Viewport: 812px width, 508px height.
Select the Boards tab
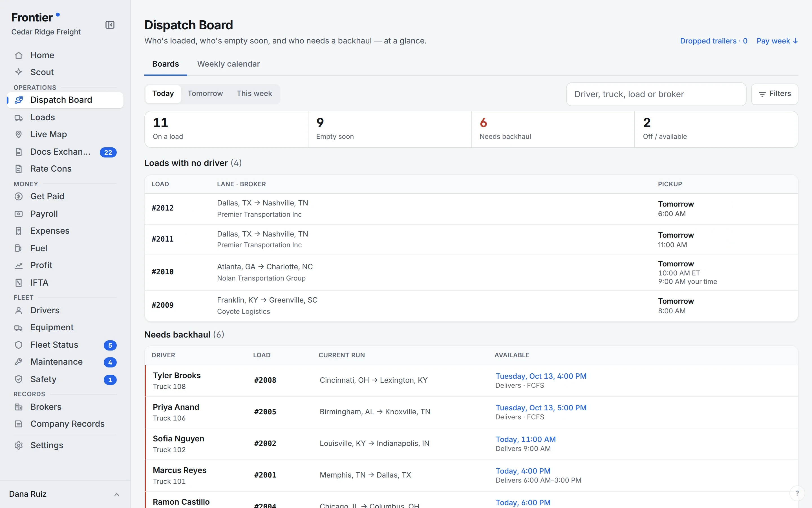(x=166, y=64)
